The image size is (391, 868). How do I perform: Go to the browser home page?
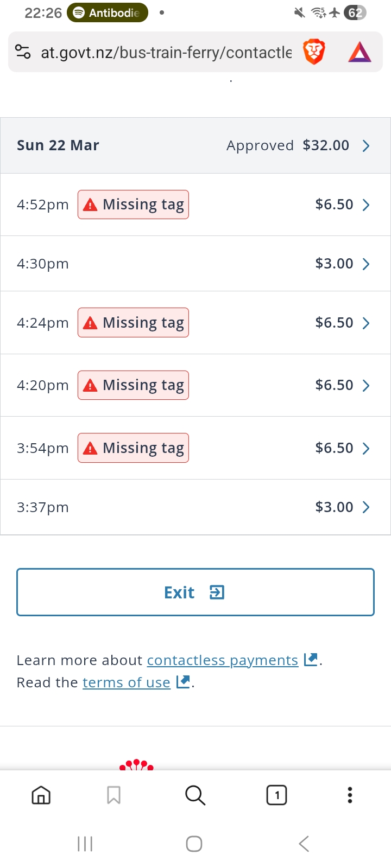click(41, 795)
